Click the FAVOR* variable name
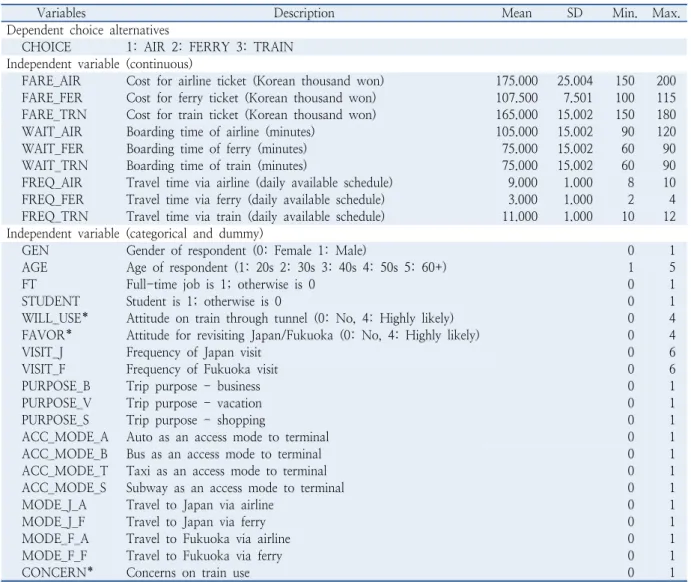The height and width of the screenshot is (582, 691). pyautogui.click(x=46, y=335)
